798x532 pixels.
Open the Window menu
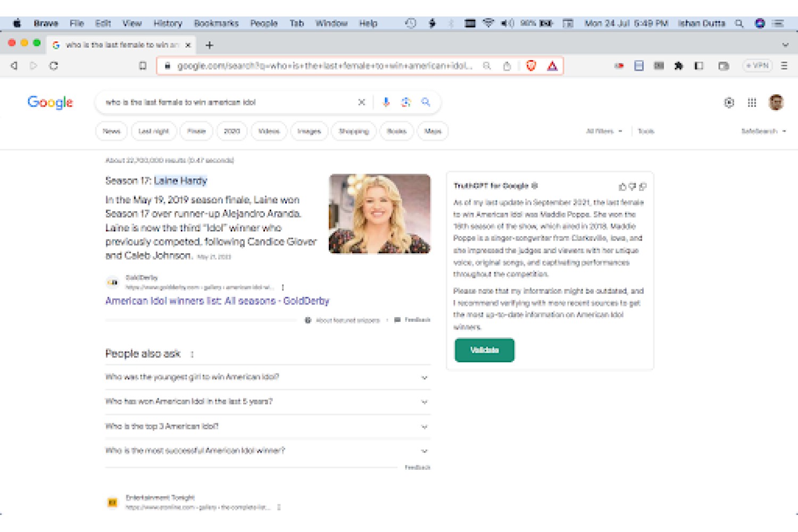point(331,23)
